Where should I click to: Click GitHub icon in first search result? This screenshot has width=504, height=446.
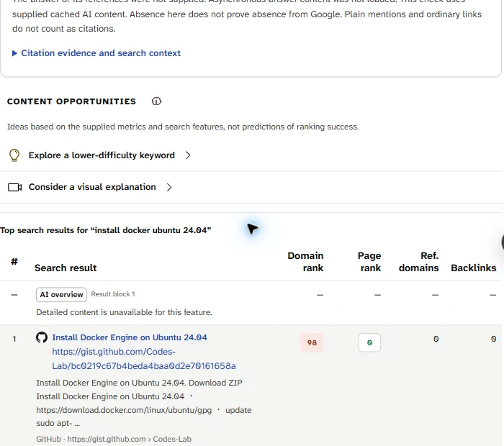[42, 338]
